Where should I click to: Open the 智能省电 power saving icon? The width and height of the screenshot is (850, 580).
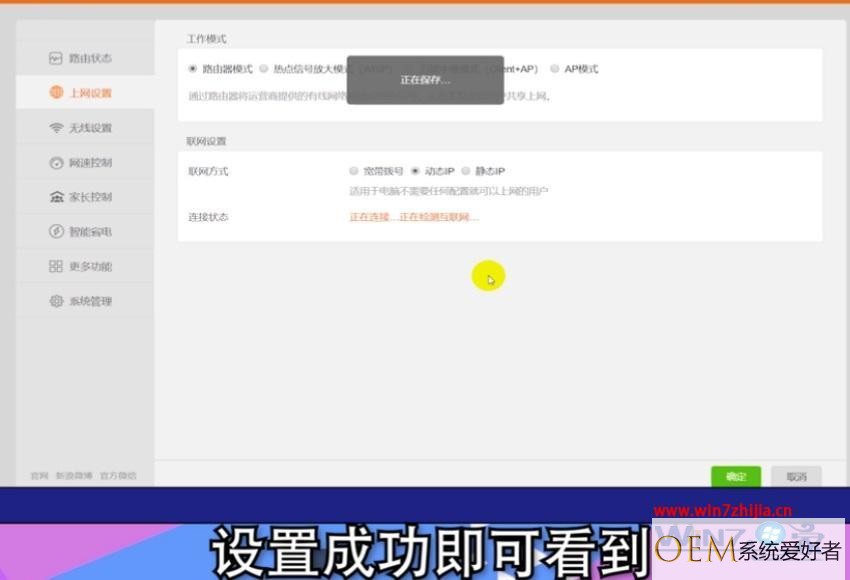point(56,231)
